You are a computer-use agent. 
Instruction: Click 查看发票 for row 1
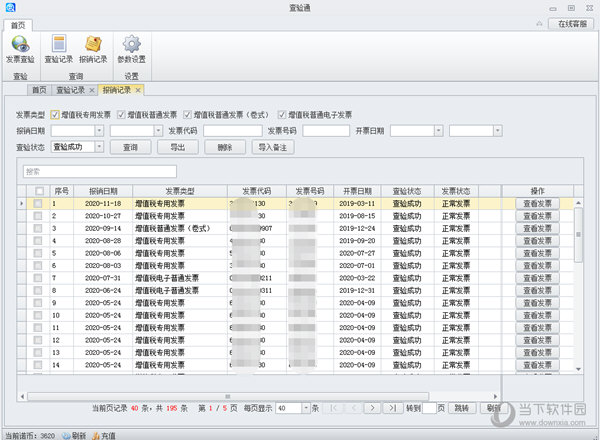[x=537, y=204]
